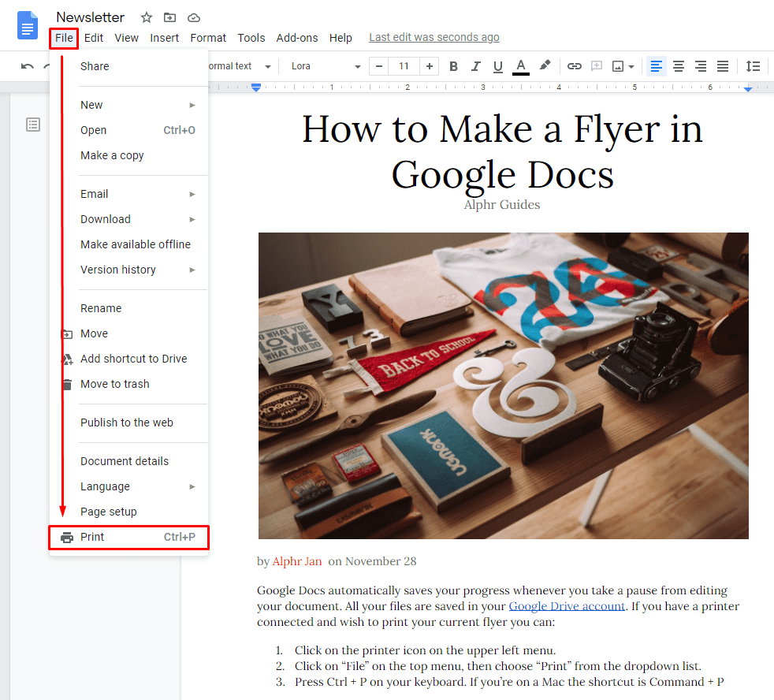Click the Alphr Jan author link
The image size is (774, 700).
(x=297, y=561)
